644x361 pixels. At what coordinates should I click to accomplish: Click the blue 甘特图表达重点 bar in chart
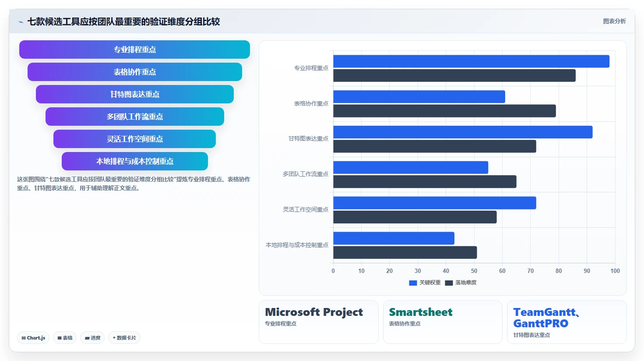coord(463,132)
